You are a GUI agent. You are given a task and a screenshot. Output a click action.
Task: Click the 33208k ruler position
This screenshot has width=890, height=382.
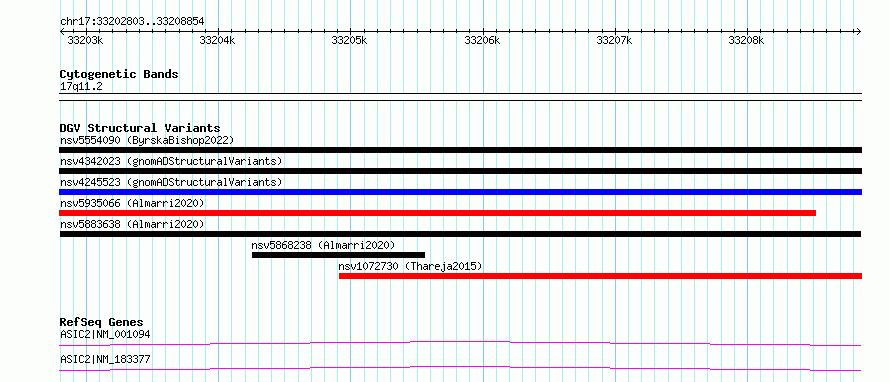[747, 40]
